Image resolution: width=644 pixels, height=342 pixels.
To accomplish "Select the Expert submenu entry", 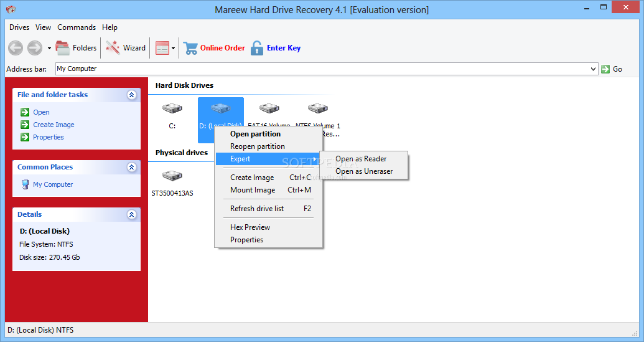I will tap(269, 159).
